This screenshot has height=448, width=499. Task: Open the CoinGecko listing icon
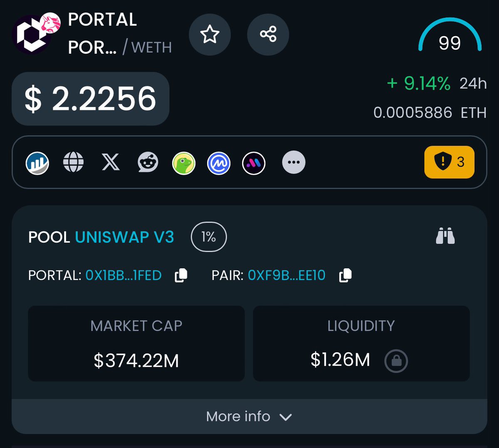coord(184,162)
